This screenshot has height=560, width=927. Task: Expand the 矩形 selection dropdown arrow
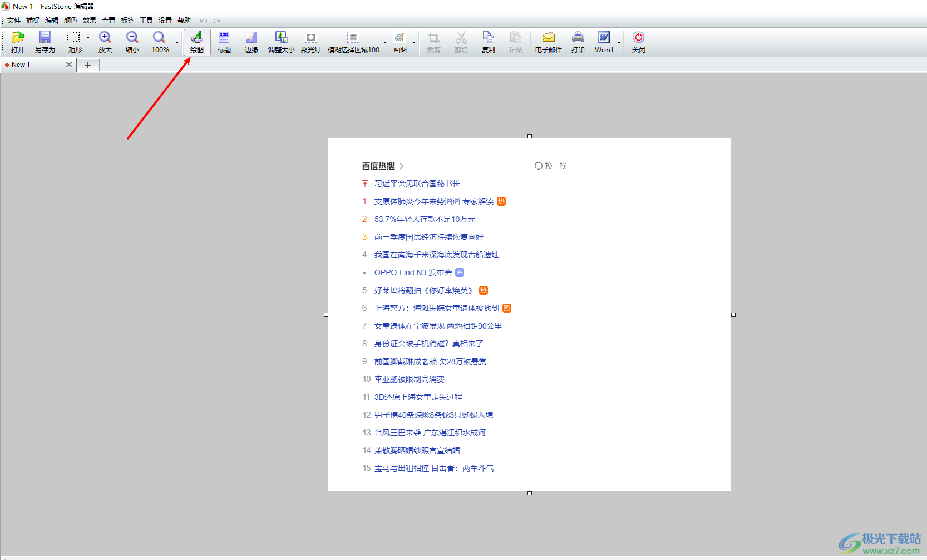point(88,38)
